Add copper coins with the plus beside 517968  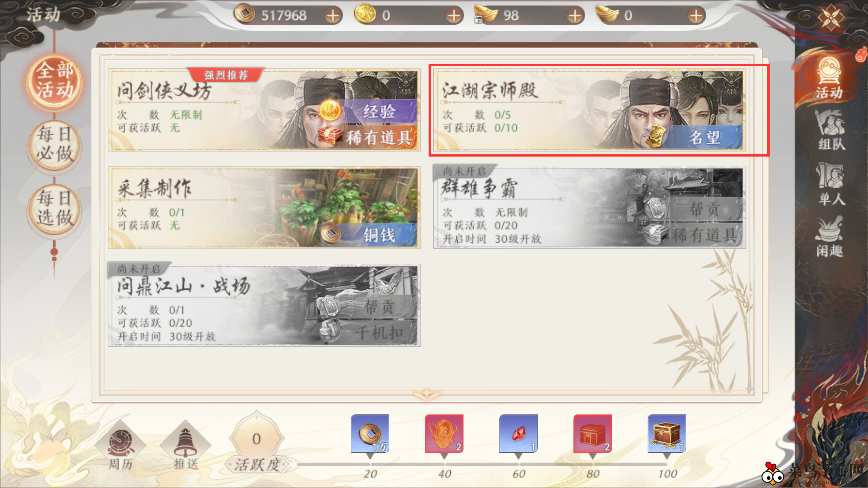click(333, 16)
